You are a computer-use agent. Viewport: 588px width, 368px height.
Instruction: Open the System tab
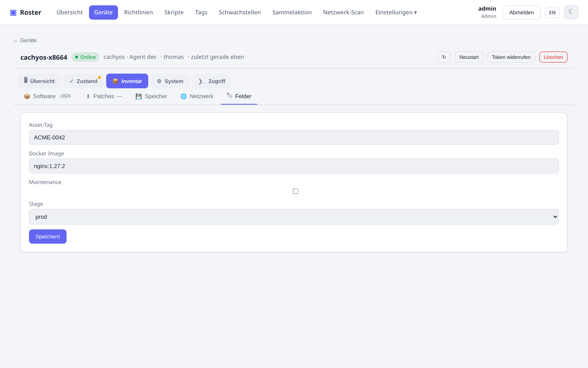point(170,81)
